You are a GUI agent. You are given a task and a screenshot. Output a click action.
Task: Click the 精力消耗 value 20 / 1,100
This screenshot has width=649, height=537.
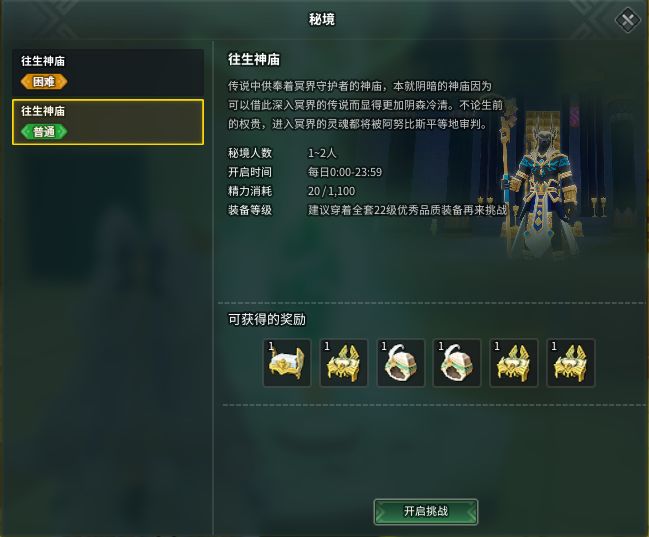coord(331,191)
